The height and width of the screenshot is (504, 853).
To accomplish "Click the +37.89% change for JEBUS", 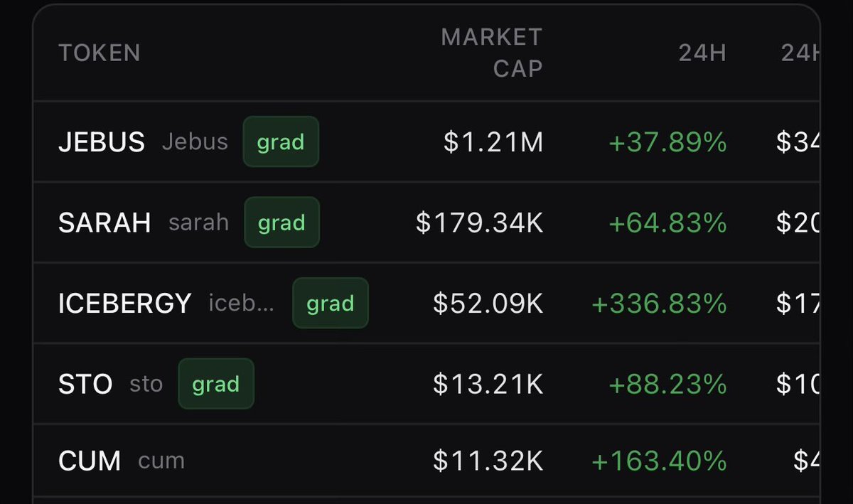I will (x=668, y=142).
